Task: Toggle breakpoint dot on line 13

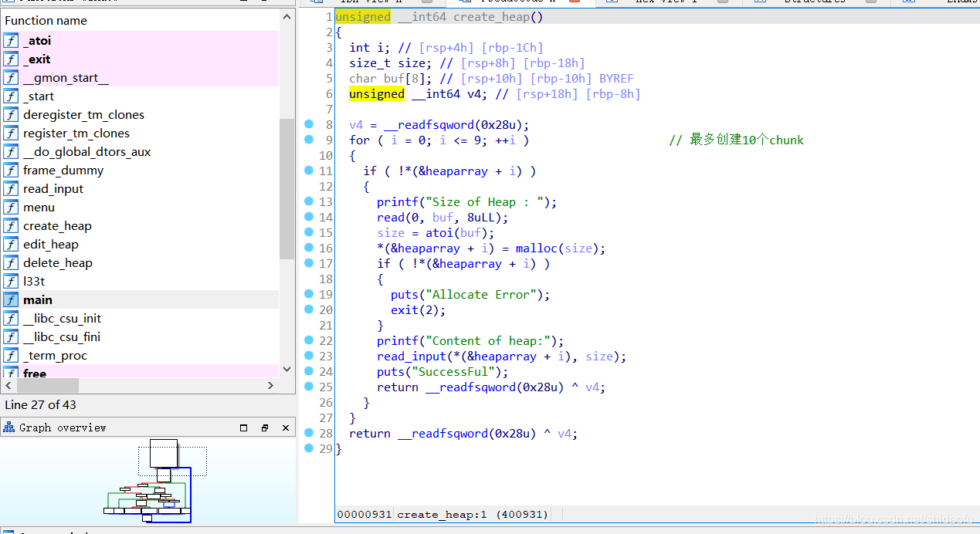Action: click(x=309, y=201)
